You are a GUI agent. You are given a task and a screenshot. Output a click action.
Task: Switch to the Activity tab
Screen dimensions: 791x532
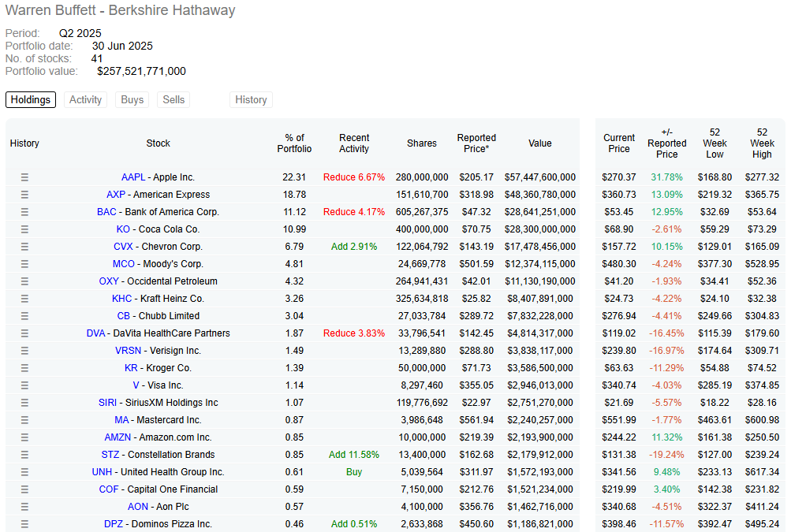point(85,100)
